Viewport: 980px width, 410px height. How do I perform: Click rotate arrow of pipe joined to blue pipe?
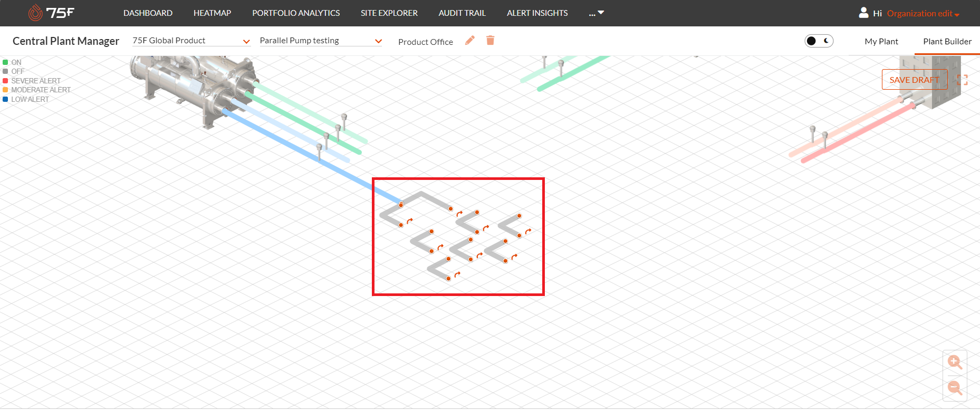pyautogui.click(x=410, y=221)
